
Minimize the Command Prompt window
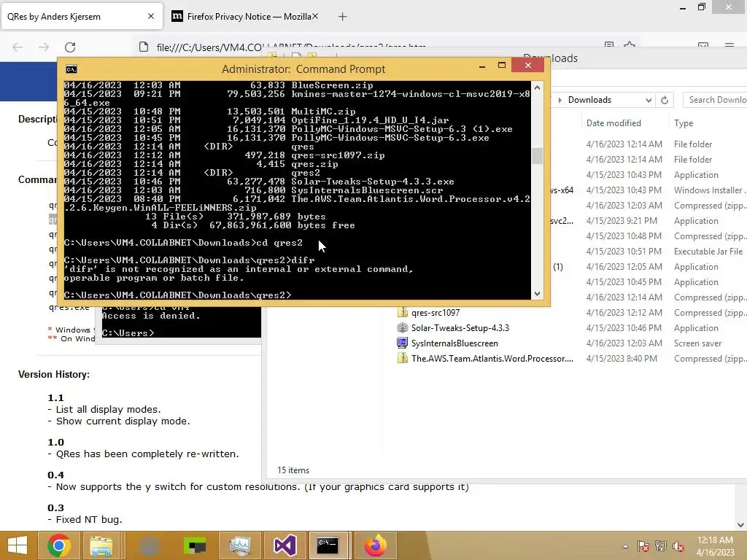482,66
